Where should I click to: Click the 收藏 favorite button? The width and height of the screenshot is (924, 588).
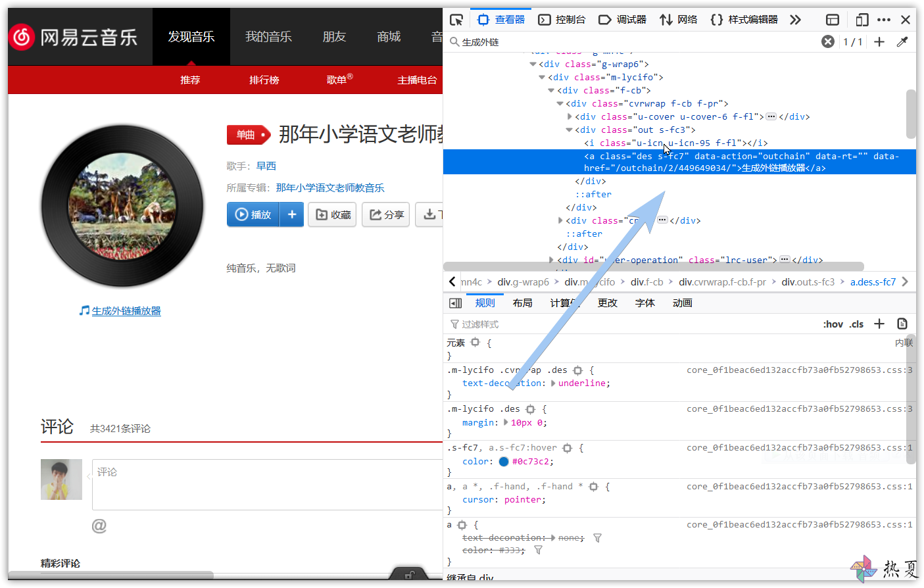point(332,214)
